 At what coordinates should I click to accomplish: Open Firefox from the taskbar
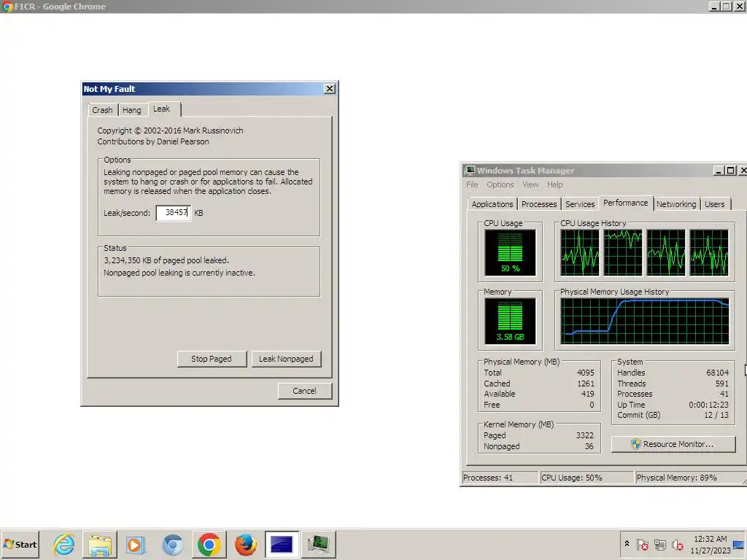pos(245,544)
